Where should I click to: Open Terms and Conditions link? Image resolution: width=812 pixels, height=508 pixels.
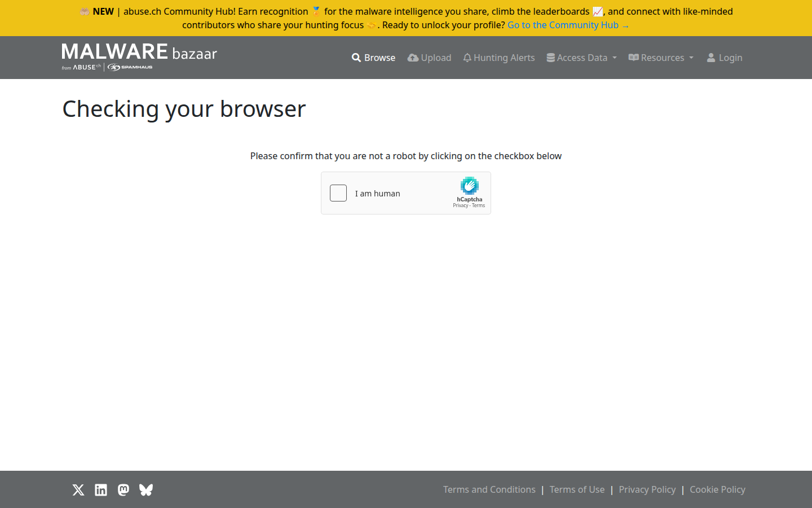click(489, 489)
